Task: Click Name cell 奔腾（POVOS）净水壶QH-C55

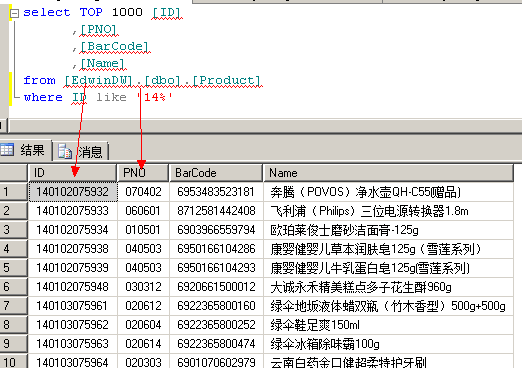Action: pyautogui.click(x=388, y=192)
